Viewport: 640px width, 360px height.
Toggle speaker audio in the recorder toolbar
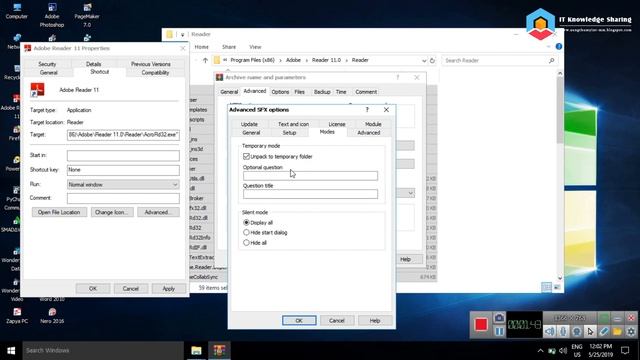coord(550,331)
